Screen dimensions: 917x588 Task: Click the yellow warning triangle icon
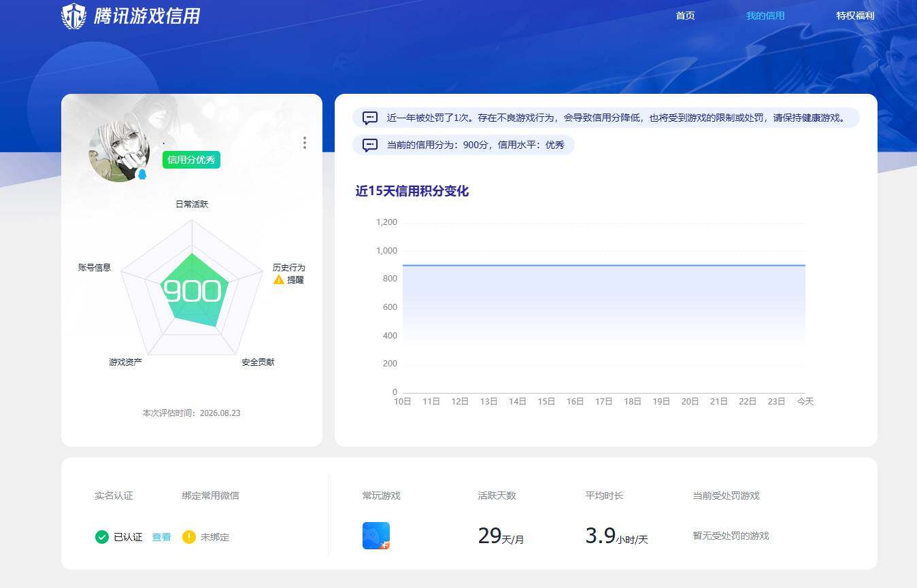coord(278,279)
